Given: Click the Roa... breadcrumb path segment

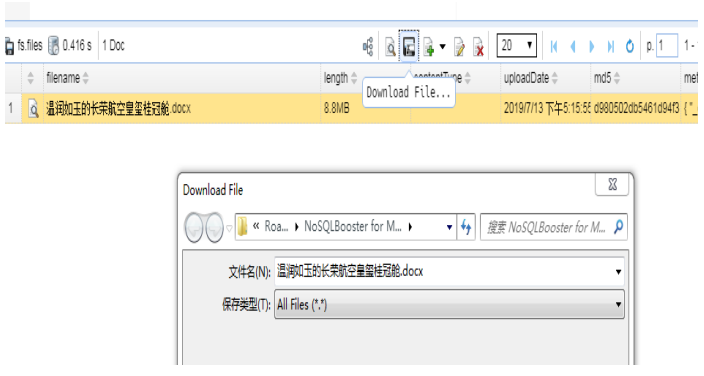Looking at the screenshot, I should [276, 227].
